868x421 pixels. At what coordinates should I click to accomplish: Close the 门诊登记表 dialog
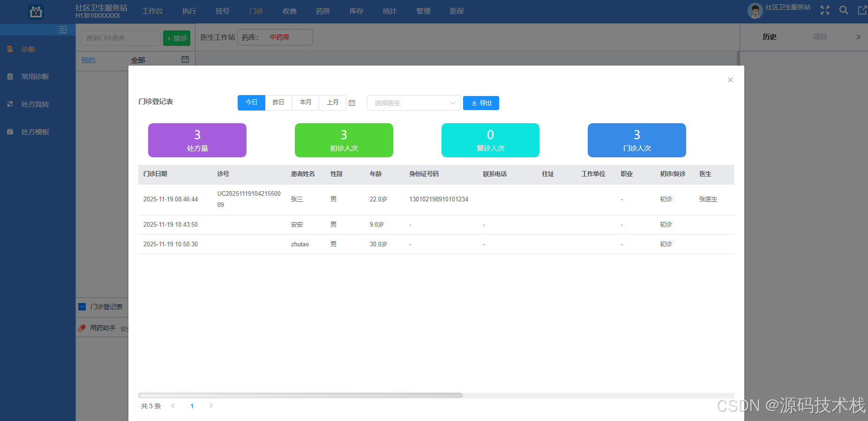point(730,80)
